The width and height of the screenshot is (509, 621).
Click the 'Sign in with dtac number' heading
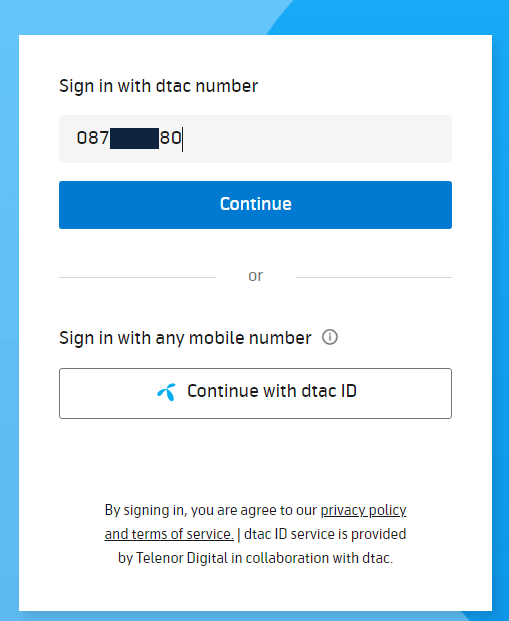click(158, 86)
